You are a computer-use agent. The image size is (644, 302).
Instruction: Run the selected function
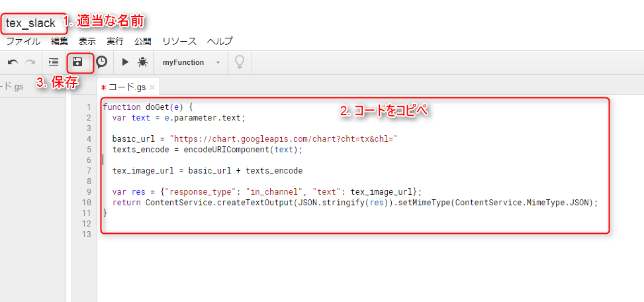click(x=125, y=62)
